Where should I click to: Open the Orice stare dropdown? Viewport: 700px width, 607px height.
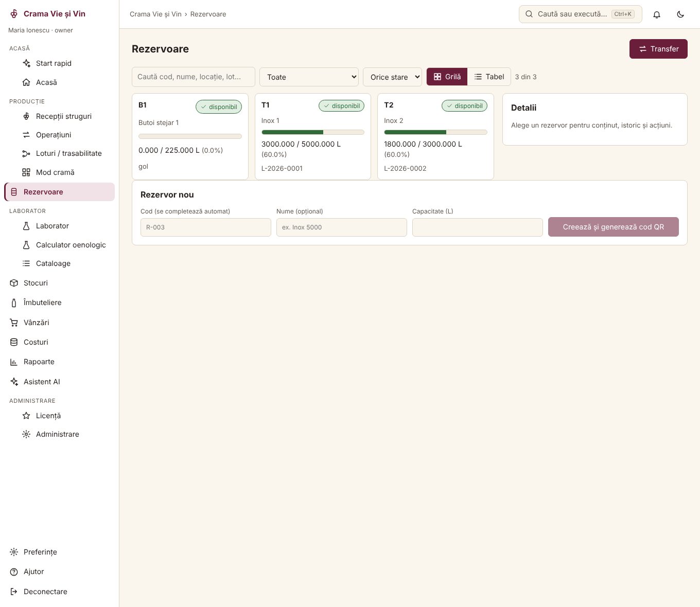pyautogui.click(x=392, y=77)
